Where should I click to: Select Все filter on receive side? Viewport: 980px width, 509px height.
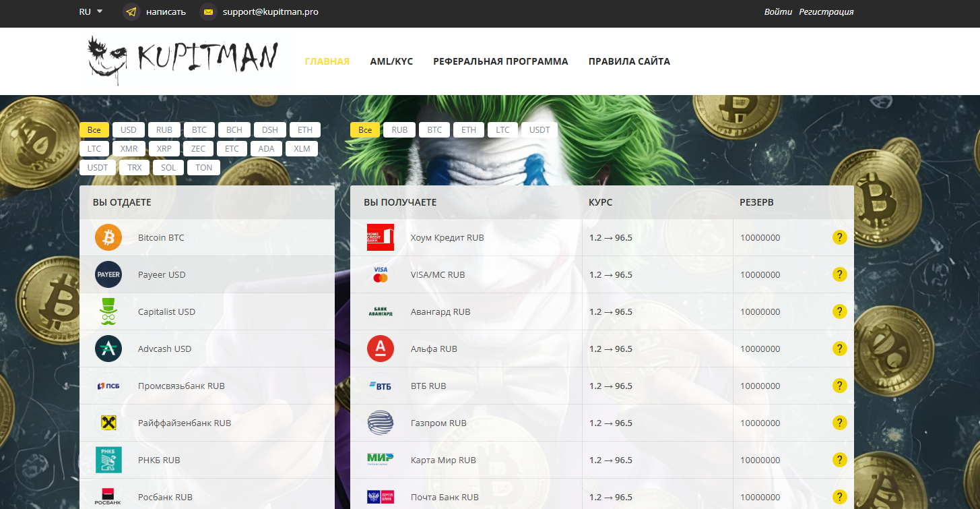click(365, 130)
